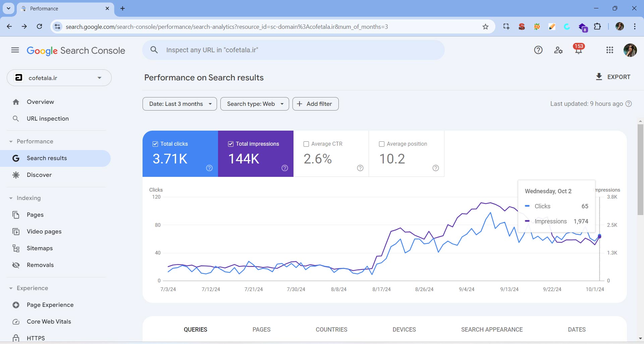This screenshot has height=344, width=644.
Task: Click the EXPORT button
Action: pyautogui.click(x=613, y=77)
